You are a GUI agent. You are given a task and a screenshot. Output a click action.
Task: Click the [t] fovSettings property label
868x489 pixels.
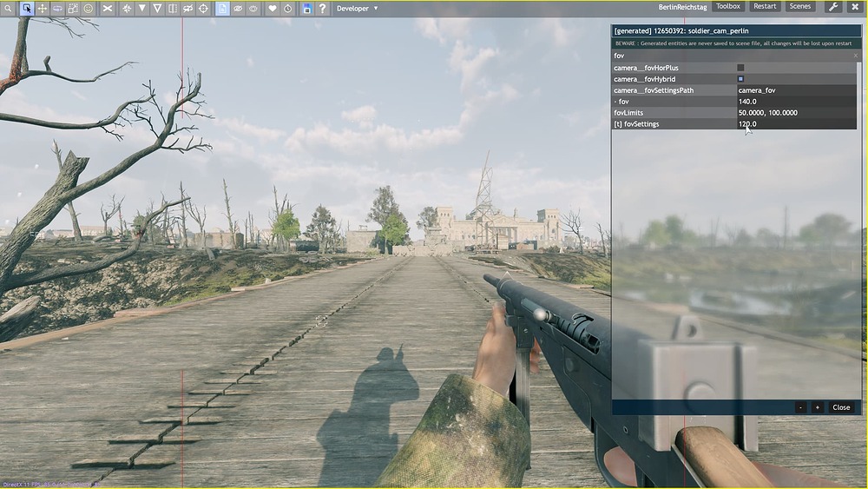pos(636,124)
